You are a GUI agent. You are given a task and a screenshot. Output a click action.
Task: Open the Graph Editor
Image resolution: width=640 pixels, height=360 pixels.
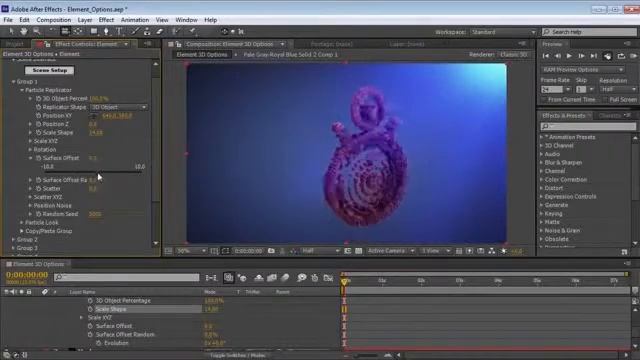[328, 278]
